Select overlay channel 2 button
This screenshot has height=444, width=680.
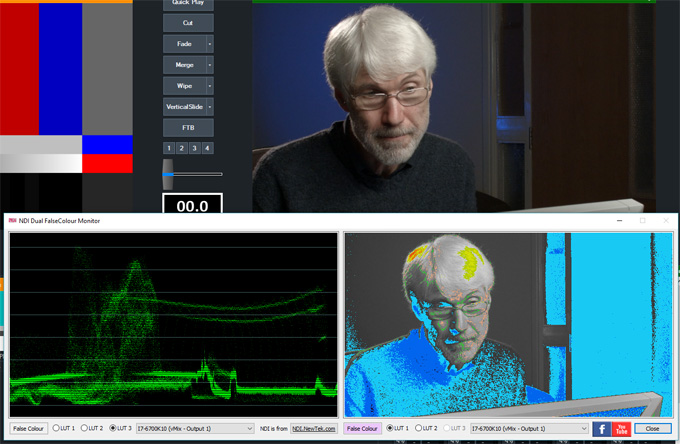[182, 148]
